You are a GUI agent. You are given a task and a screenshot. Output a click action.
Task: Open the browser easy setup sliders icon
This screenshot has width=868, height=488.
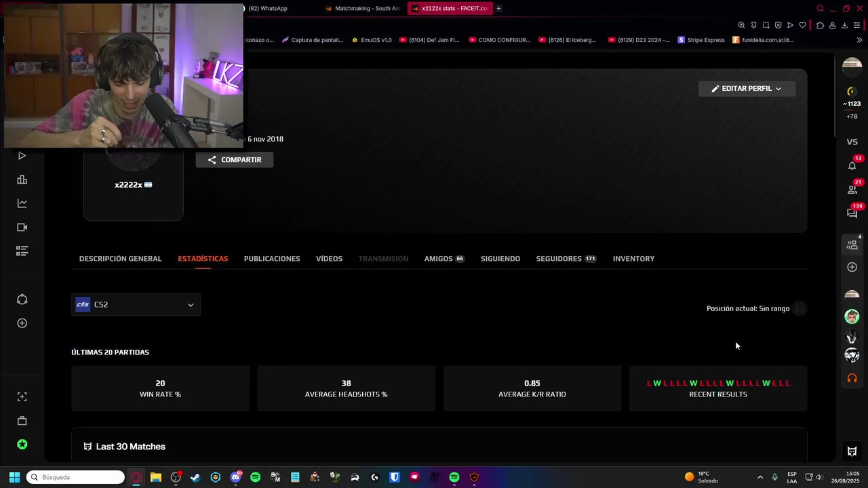(x=857, y=25)
